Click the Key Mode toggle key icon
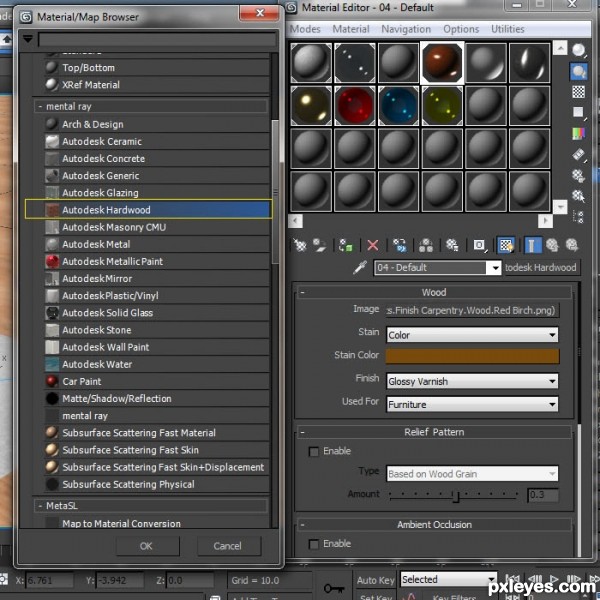This screenshot has height=600, width=600. click(x=334, y=588)
